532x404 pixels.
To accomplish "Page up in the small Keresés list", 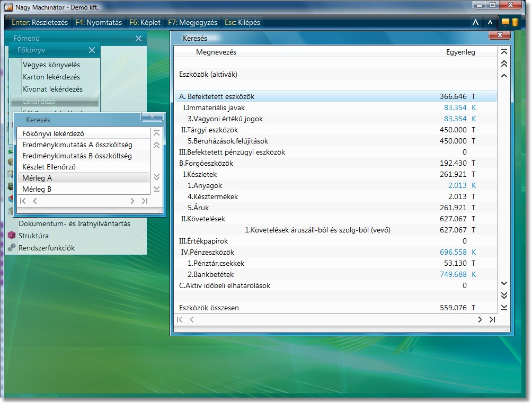I will point(156,145).
